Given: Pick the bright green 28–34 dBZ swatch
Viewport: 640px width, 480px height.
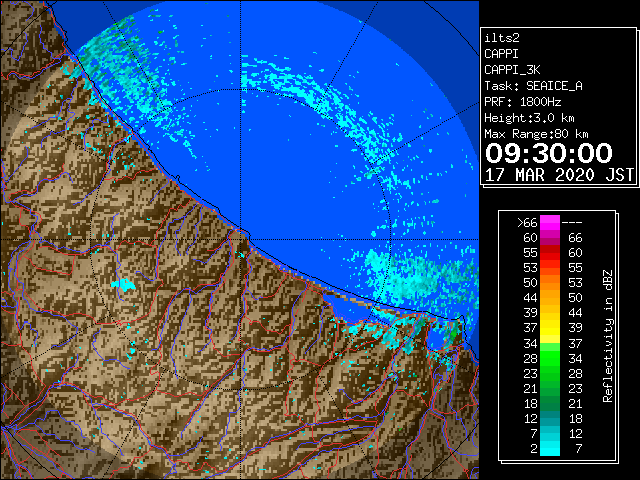Looking at the screenshot, I should pos(550,358).
